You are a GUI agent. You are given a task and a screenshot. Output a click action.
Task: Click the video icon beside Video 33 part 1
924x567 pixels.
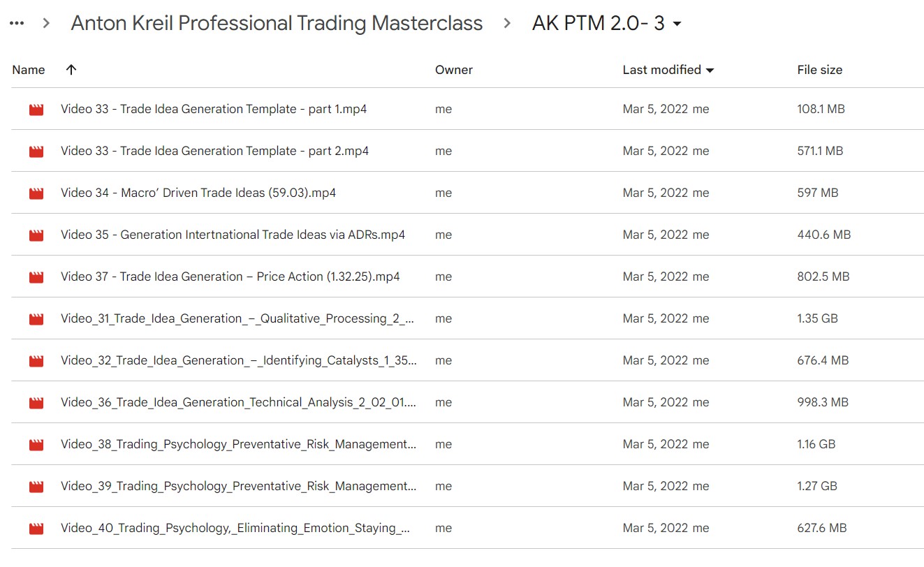[36, 109]
